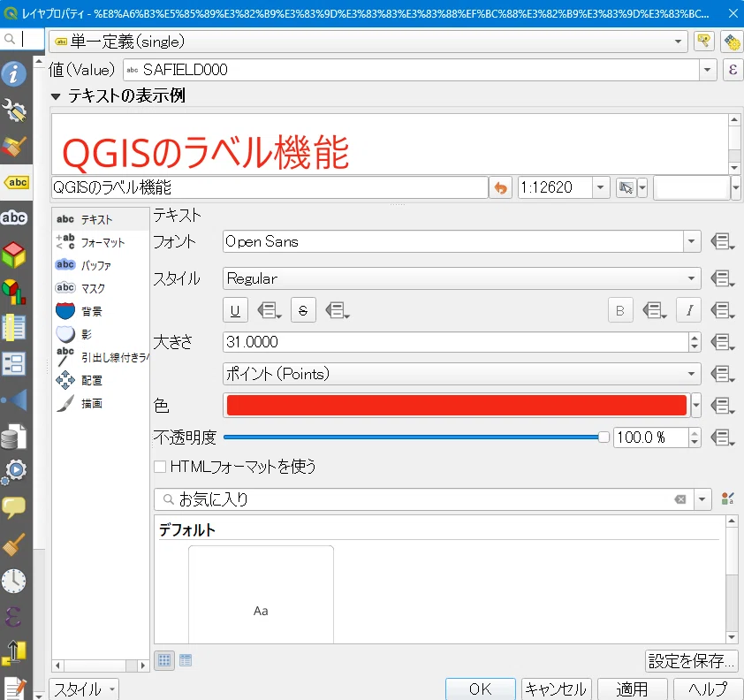744x700 pixels.
Task: Open the Metadata notepad icon in sidebar
Action: tap(14, 688)
